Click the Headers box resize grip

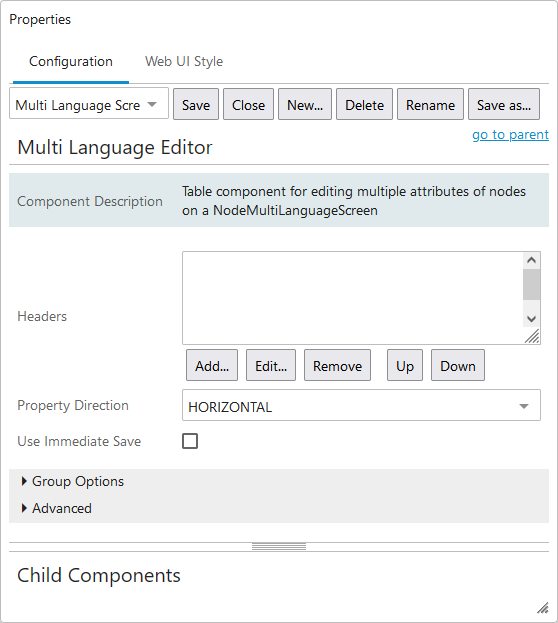[532, 336]
